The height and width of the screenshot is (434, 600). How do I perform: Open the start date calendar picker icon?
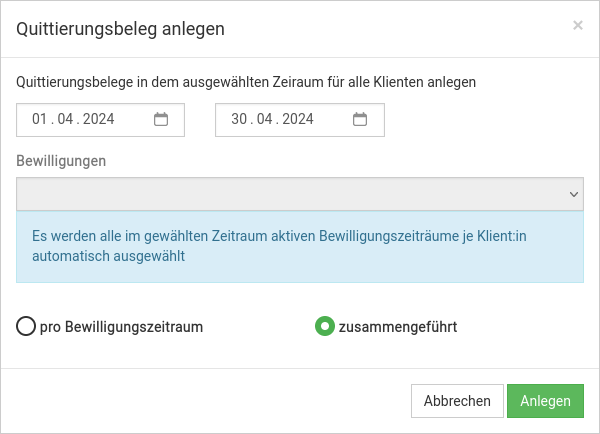161,119
